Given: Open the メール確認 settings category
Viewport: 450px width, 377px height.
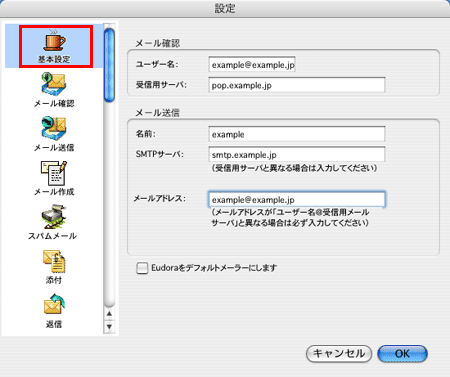Looking at the screenshot, I should (54, 90).
